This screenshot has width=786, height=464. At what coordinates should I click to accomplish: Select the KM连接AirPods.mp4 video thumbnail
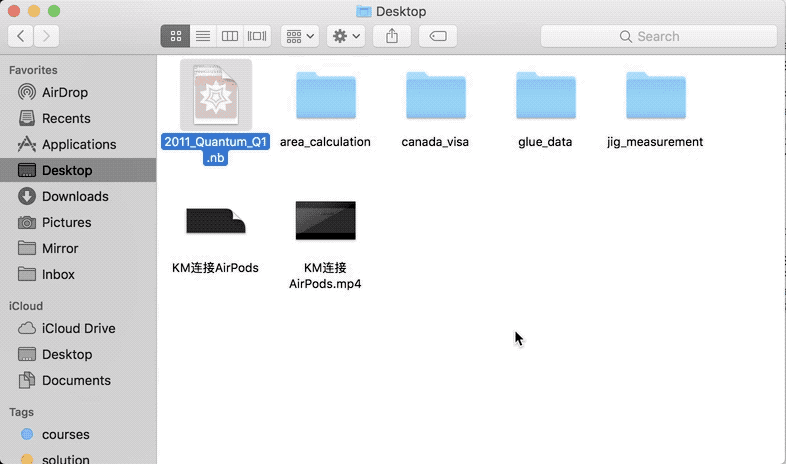pyautogui.click(x=325, y=220)
